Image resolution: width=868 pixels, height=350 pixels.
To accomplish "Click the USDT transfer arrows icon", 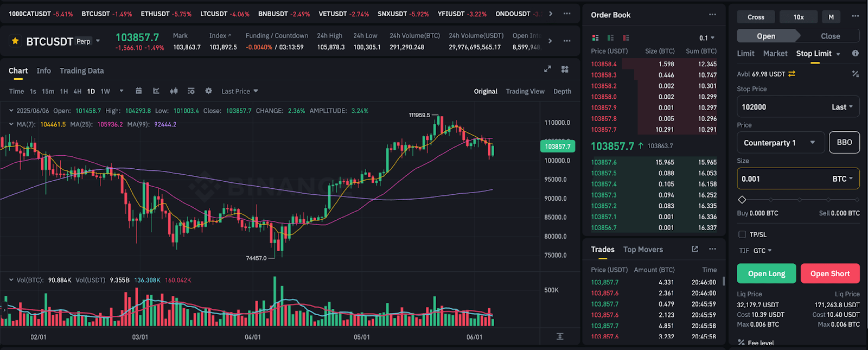I will tap(792, 74).
